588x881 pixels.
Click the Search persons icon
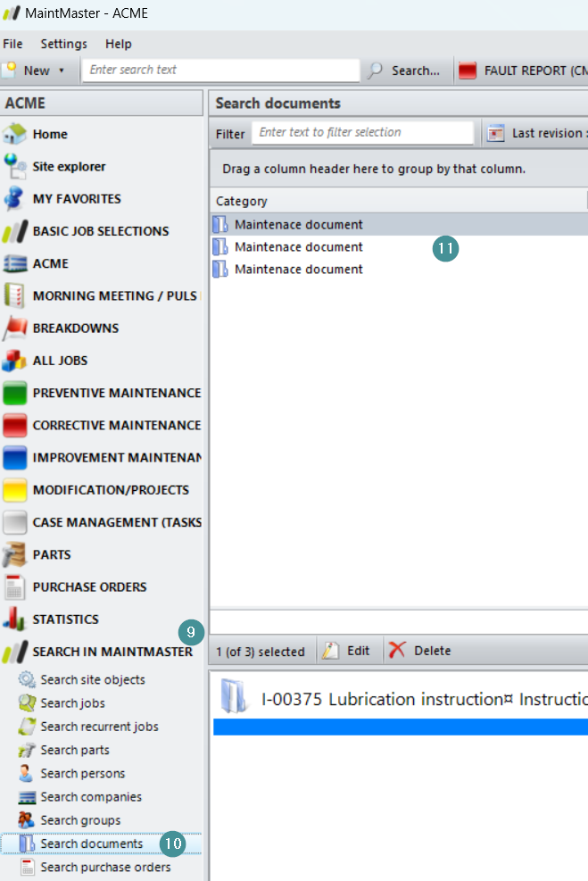27,774
